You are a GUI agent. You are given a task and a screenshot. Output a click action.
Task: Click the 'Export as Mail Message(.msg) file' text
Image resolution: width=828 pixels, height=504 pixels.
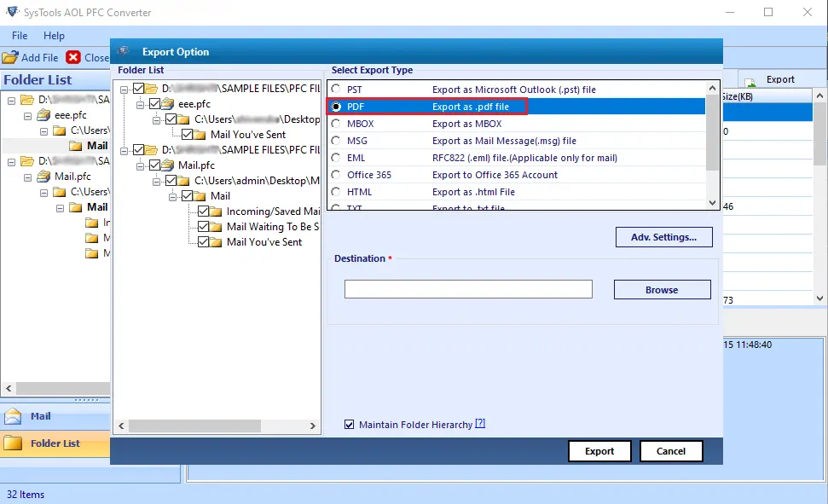504,141
